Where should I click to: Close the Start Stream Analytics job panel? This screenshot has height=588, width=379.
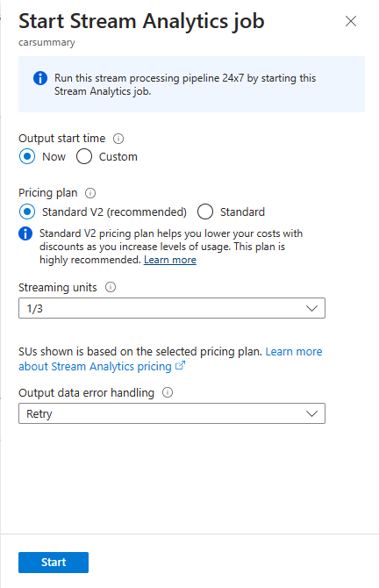pyautogui.click(x=351, y=21)
